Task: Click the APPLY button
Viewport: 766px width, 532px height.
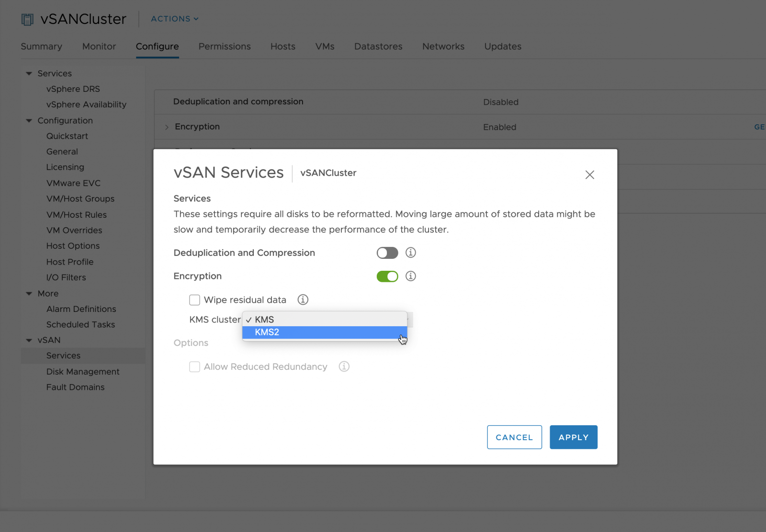Action: (573, 437)
